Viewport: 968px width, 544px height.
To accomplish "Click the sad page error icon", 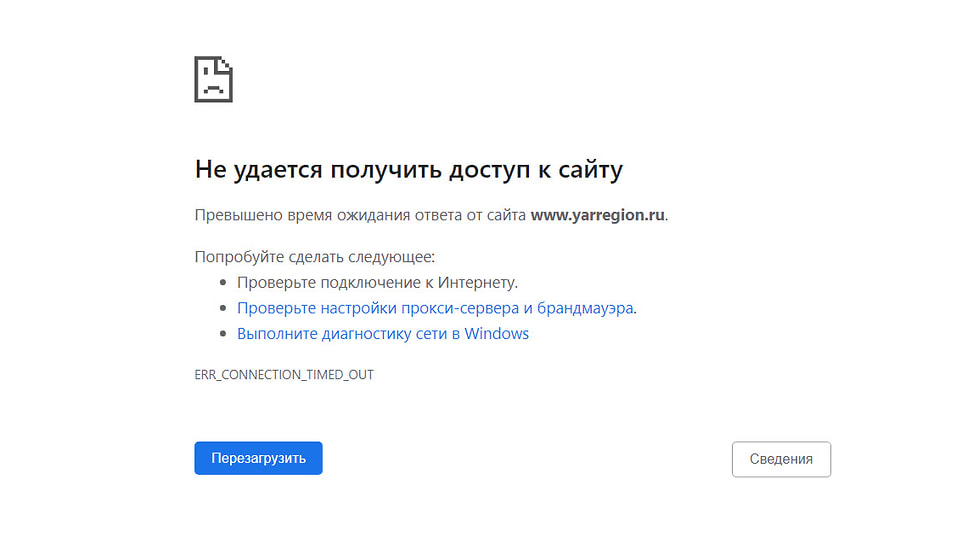I will pos(214,79).
